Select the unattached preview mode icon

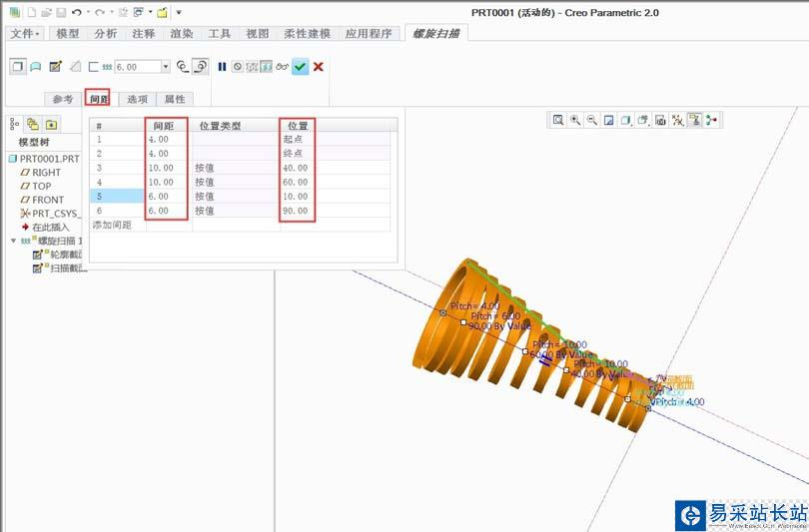(x=252, y=67)
